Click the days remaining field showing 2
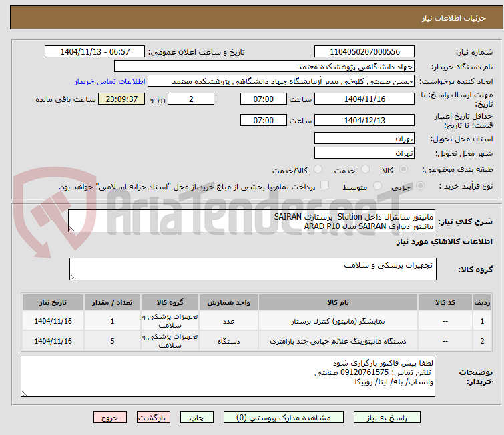Screen dimensions: 504x435 (x=191, y=99)
